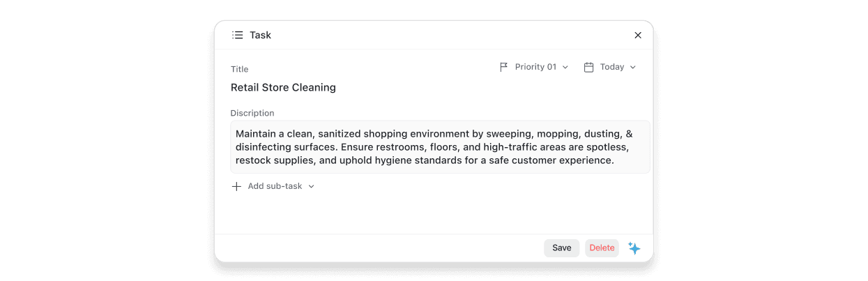
Task: Click the Title field label
Action: pos(239,69)
